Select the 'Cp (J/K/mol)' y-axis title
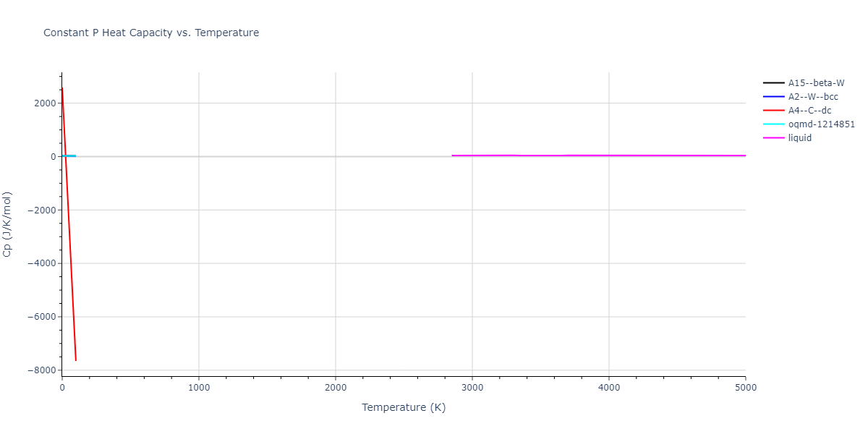 pyautogui.click(x=8, y=224)
